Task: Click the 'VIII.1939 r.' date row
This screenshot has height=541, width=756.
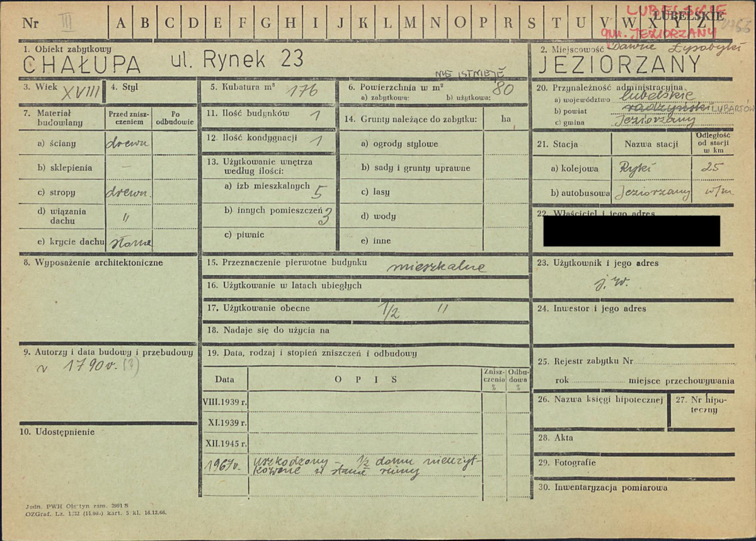Action: tap(225, 401)
